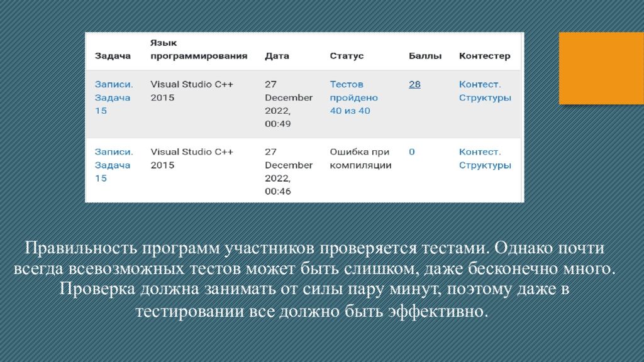Open the 'Контест. Структуры' link in the 00:46 row

(485, 158)
